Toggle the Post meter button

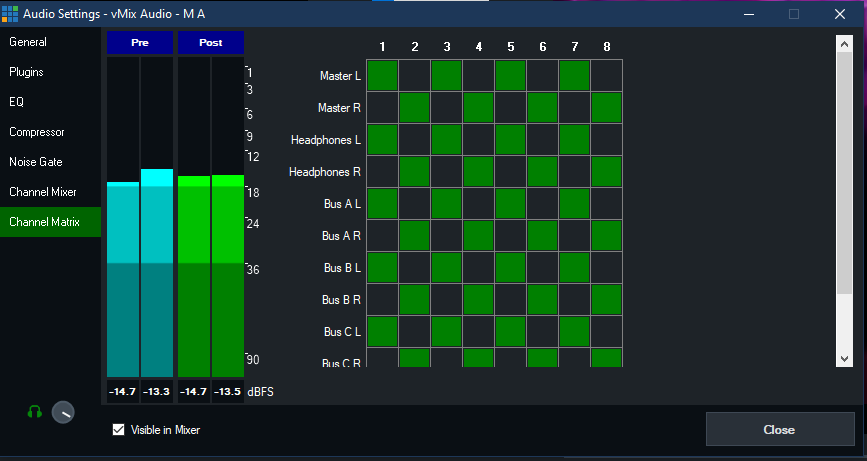pos(211,43)
